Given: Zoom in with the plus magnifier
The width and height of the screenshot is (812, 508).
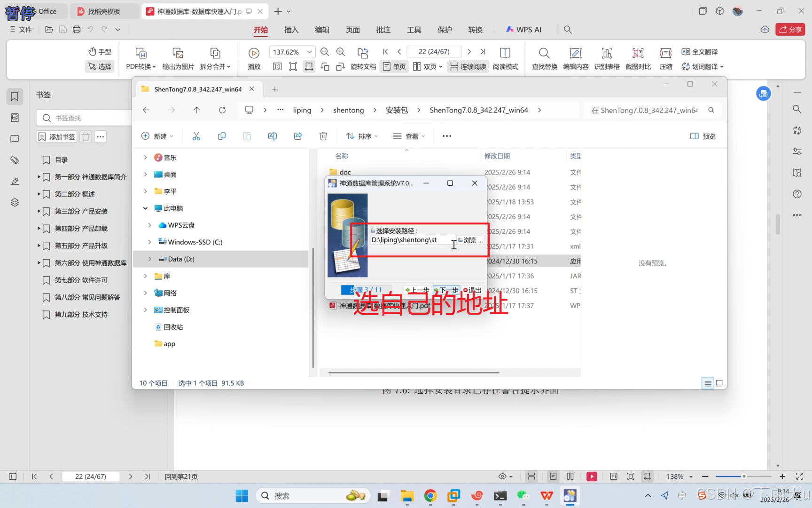Looking at the screenshot, I should click(x=341, y=52).
